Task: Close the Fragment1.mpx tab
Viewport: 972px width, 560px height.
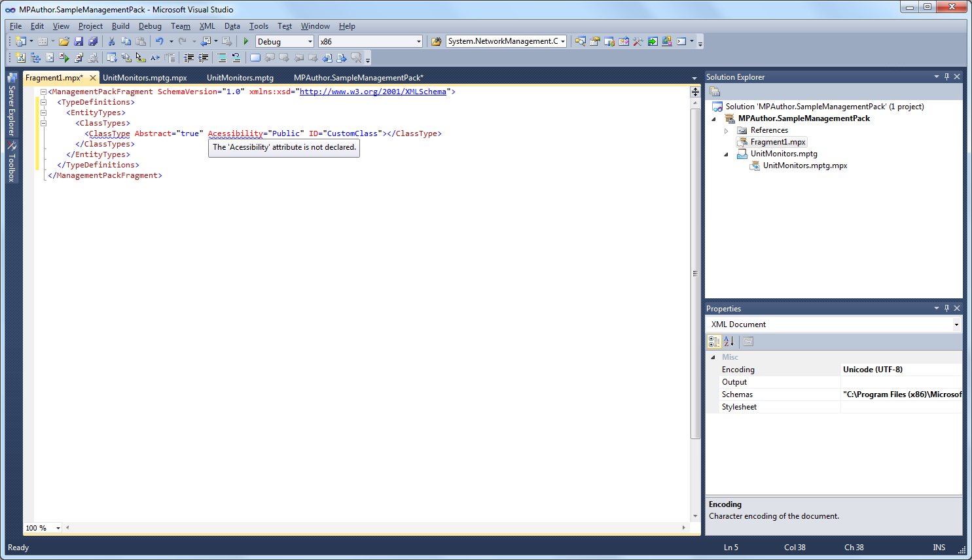Action: 93,78
